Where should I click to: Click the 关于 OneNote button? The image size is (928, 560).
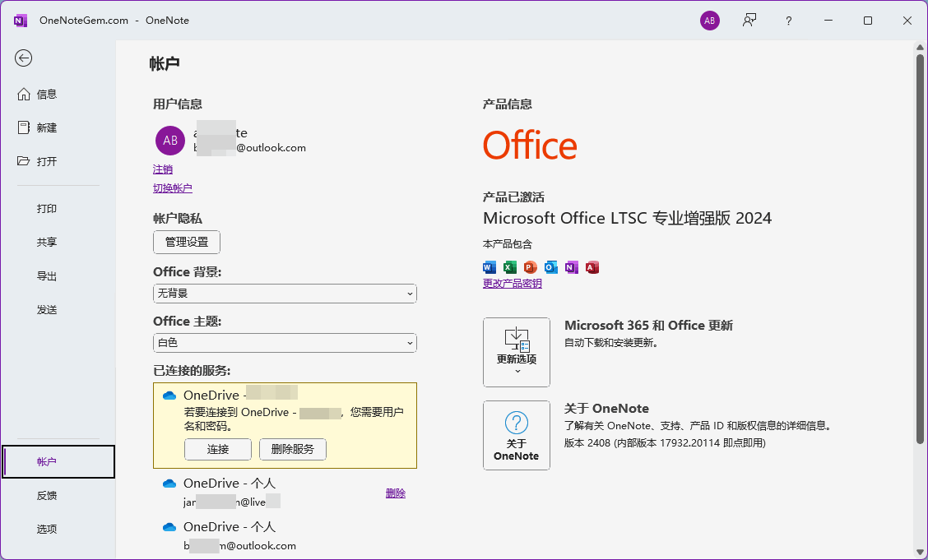[517, 436]
